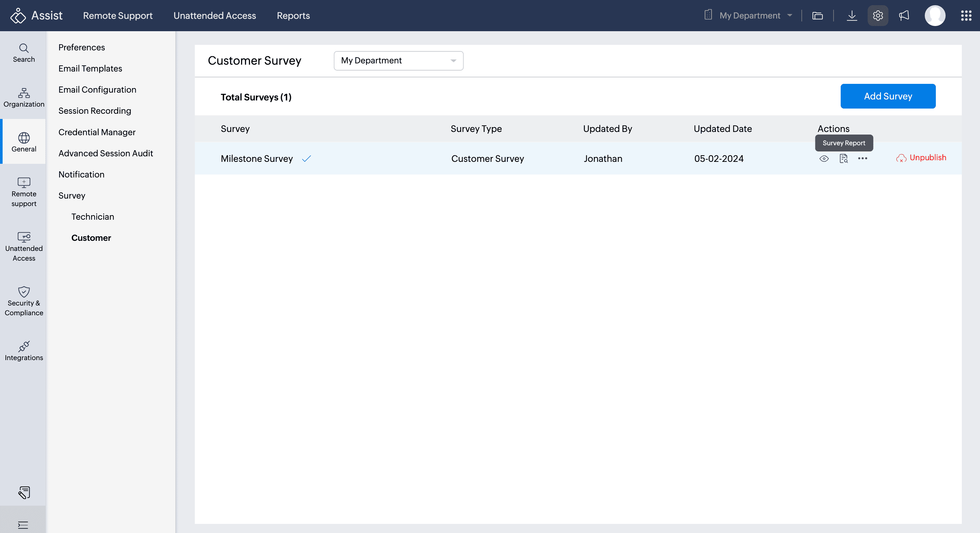Screen dimensions: 980x533
Task: Go to Security & Compliance settings
Action: [x=24, y=301]
